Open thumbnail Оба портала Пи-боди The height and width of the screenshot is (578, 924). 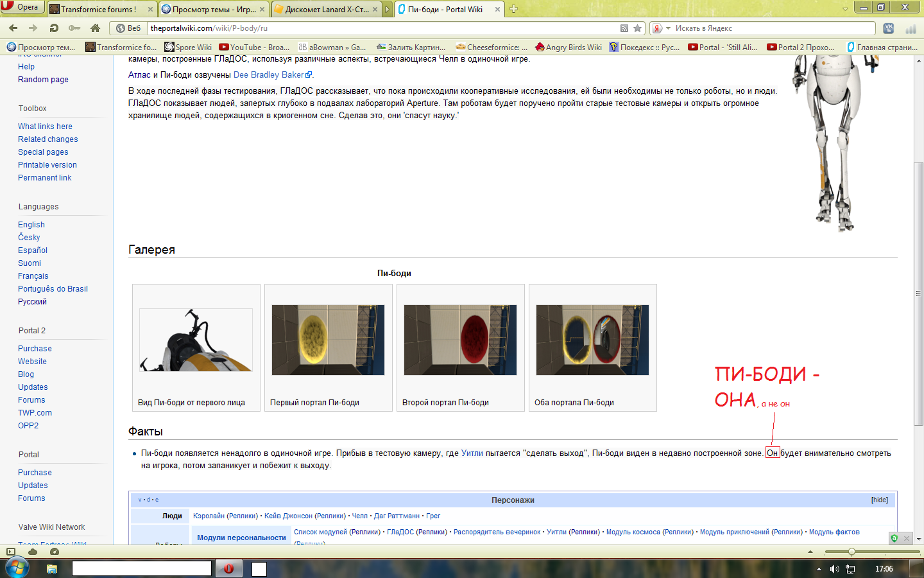[592, 340]
